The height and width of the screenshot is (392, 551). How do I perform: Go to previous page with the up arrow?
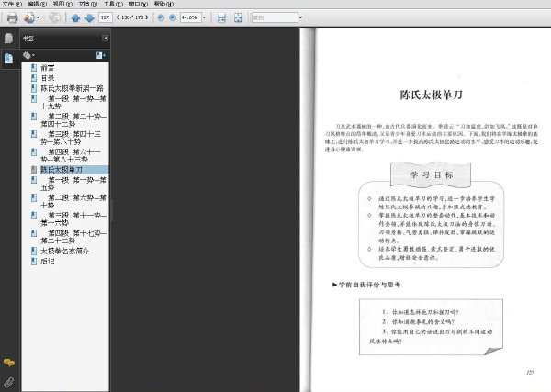(75, 17)
